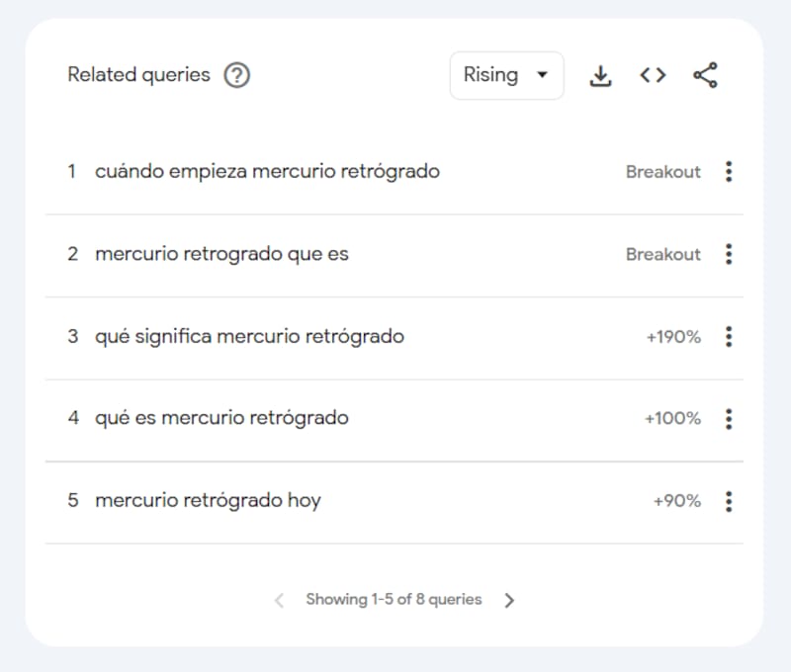Open three-dot menu for 'mercurio retrogrado que es'
This screenshot has width=791, height=672.
pos(729,254)
